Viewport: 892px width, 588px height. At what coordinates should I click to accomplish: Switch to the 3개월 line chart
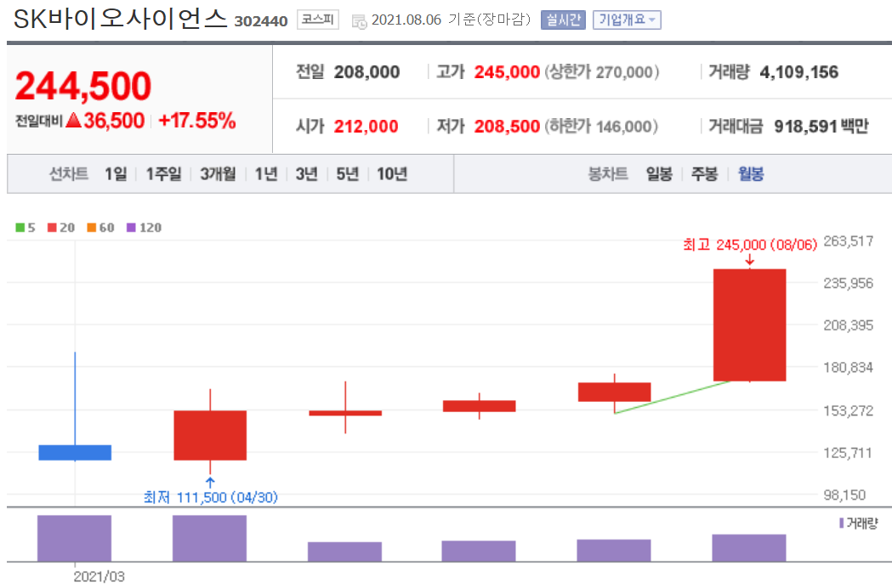(x=218, y=173)
